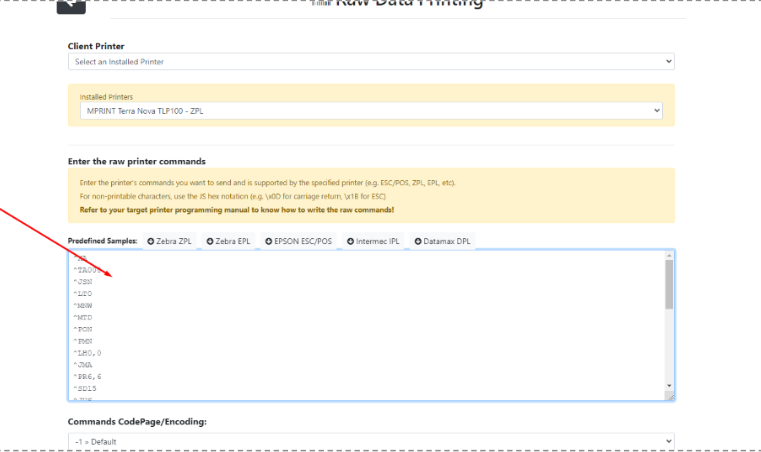
Task: Place cursor on the ^PR6,6 command line
Action: pos(87,375)
